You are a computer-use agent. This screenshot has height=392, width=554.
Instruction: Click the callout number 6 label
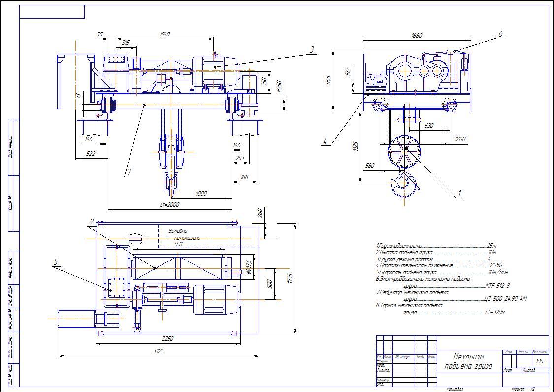point(500,34)
